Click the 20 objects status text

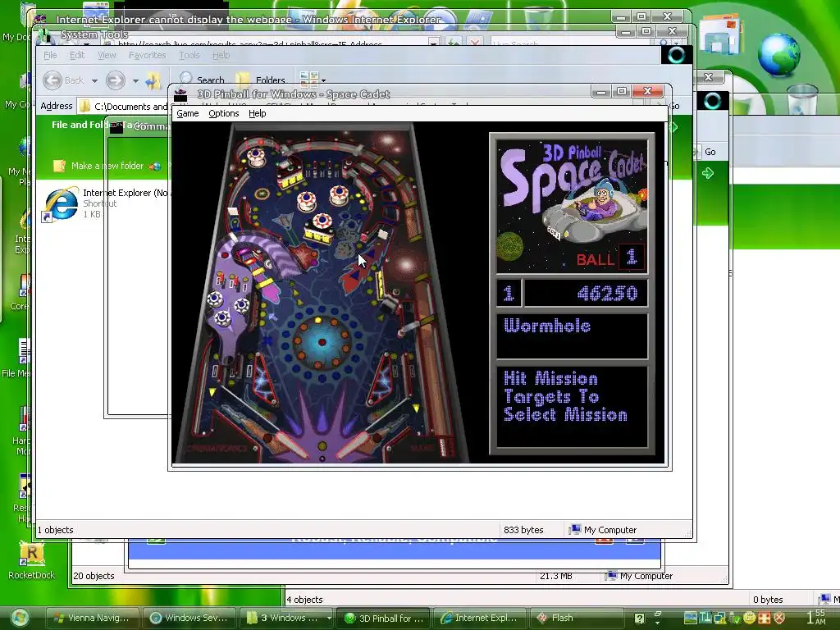94,576
